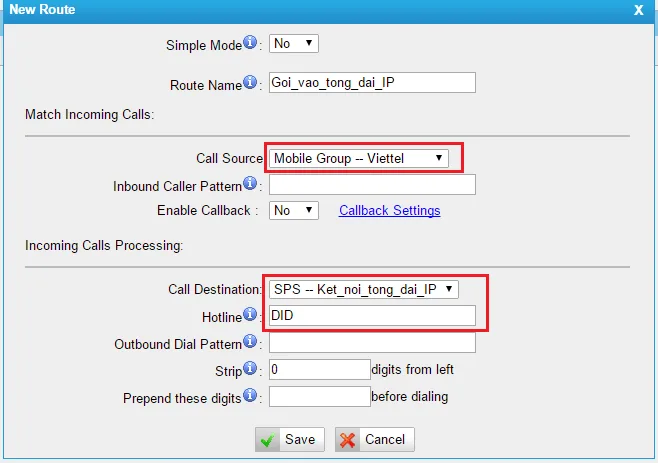Click the Simple Mode info icon

click(x=252, y=43)
